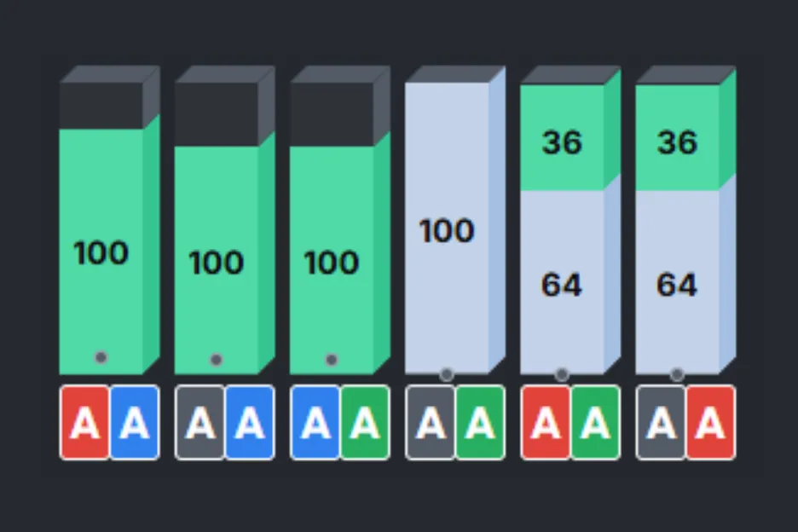
Task: Click the gray A card in the gray-red pair
Action: tap(661, 423)
